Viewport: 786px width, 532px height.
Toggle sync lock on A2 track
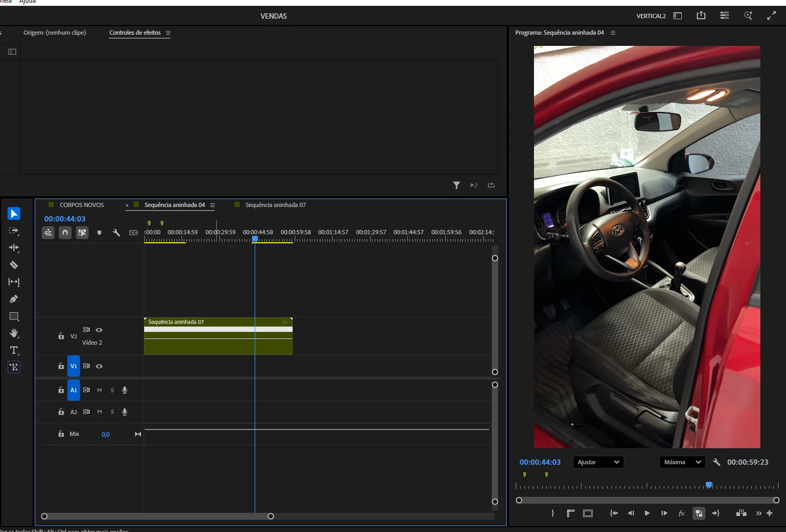[x=87, y=412]
